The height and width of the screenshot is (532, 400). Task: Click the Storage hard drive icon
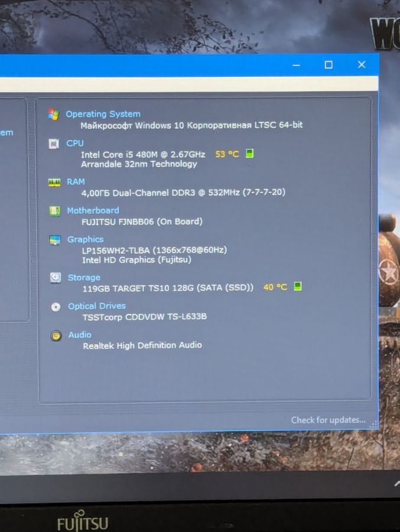56,278
